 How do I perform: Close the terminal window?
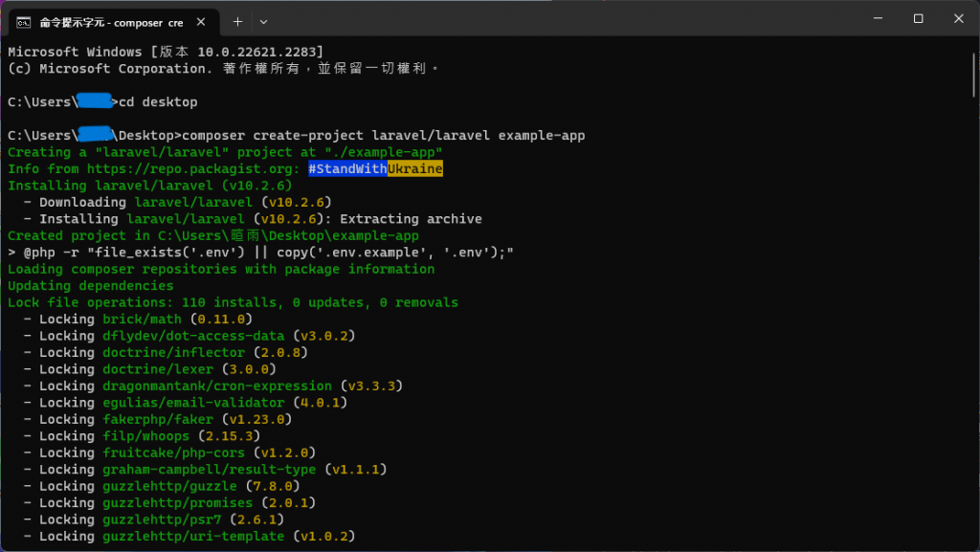tap(958, 19)
